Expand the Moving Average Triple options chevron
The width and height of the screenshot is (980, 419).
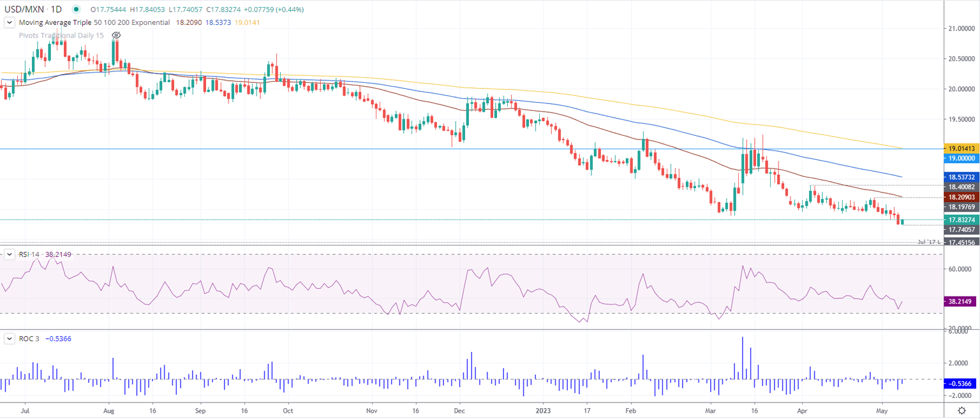coord(9,22)
